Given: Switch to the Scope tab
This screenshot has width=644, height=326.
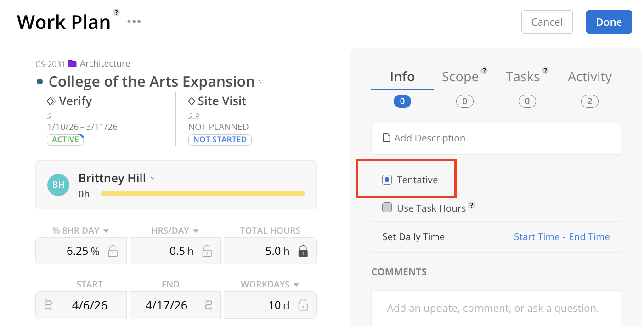Looking at the screenshot, I should (460, 77).
